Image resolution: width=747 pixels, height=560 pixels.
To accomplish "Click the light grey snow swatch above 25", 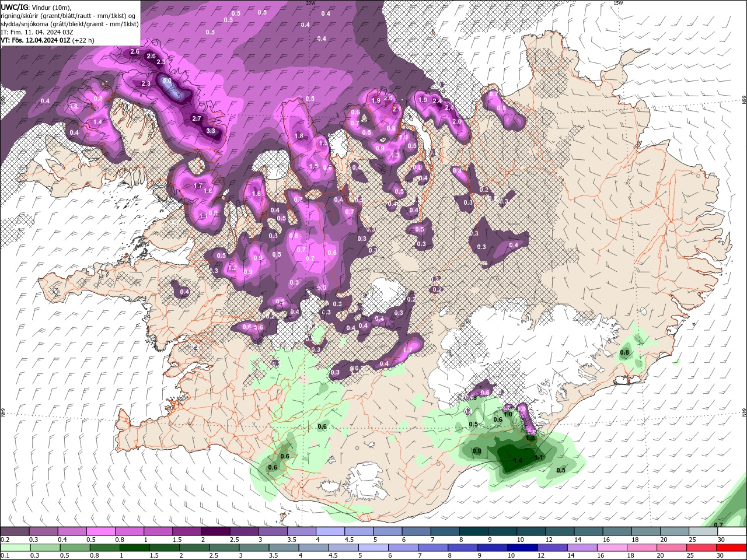I will pyautogui.click(x=703, y=531).
